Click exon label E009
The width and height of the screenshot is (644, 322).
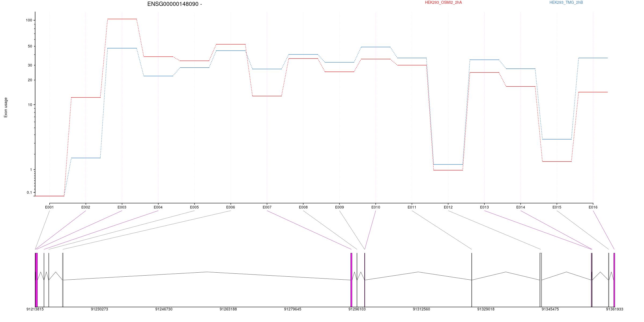pyautogui.click(x=339, y=207)
